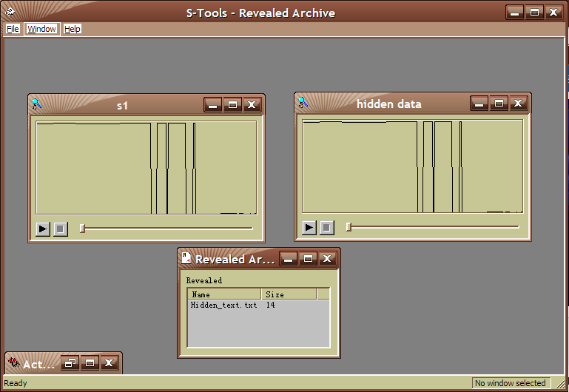
Task: Stop playback in hidden data window
Action: pyautogui.click(x=327, y=227)
